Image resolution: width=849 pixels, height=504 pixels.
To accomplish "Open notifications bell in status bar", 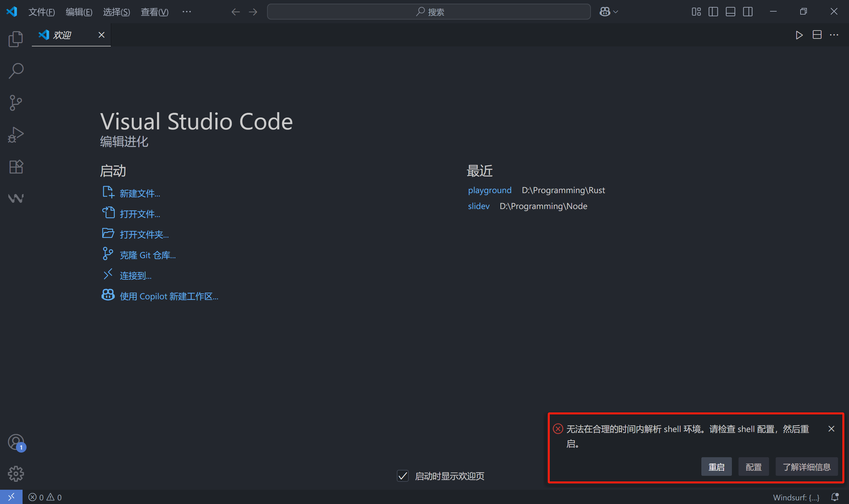I will point(835,497).
